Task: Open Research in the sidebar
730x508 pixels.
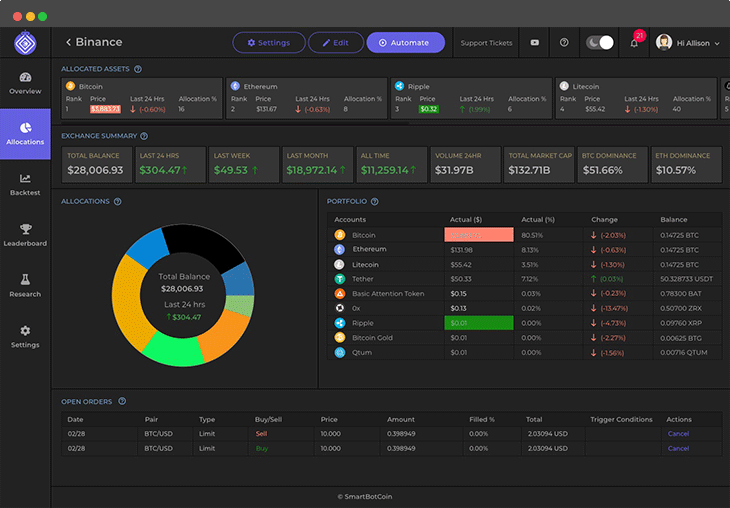Action: click(x=25, y=286)
